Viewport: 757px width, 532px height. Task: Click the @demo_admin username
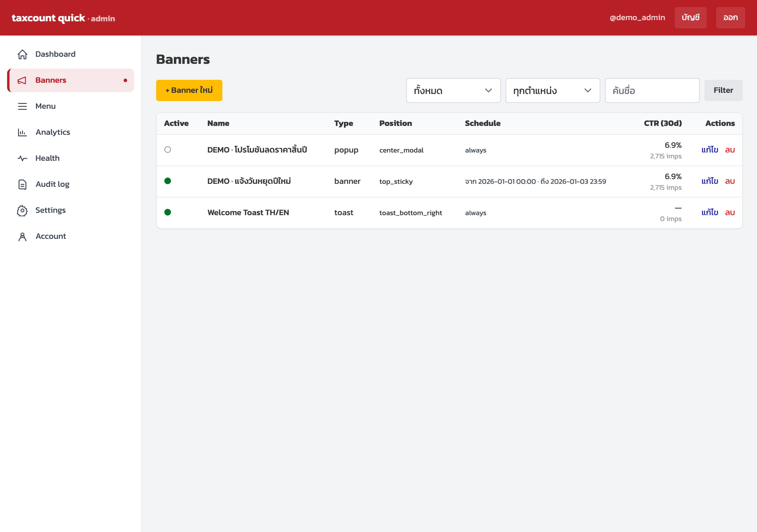click(637, 17)
